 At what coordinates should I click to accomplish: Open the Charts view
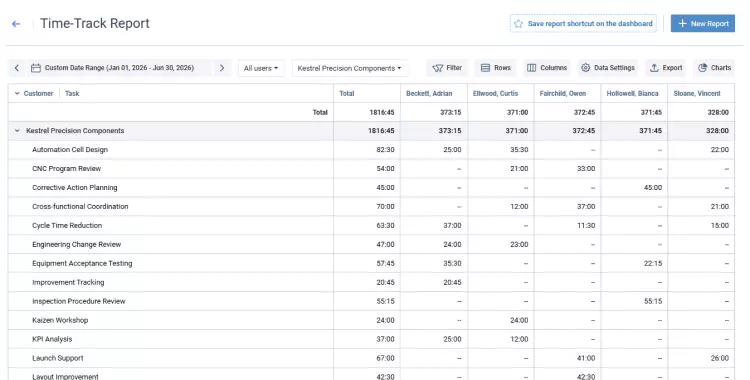[714, 68]
